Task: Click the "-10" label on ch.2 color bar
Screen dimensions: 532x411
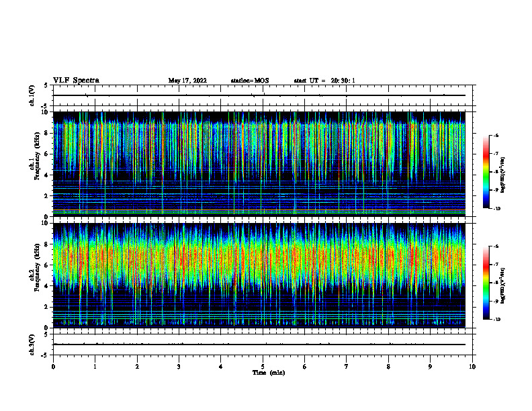Action: click(x=496, y=320)
